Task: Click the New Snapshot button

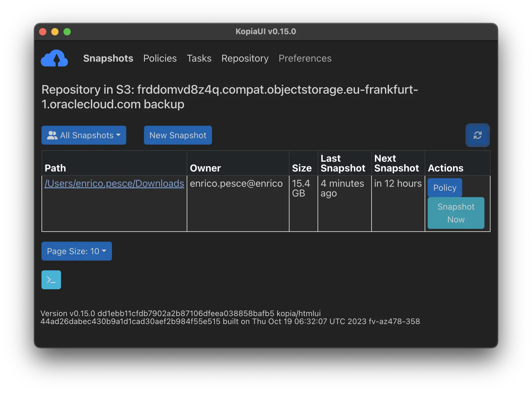Action: point(178,135)
